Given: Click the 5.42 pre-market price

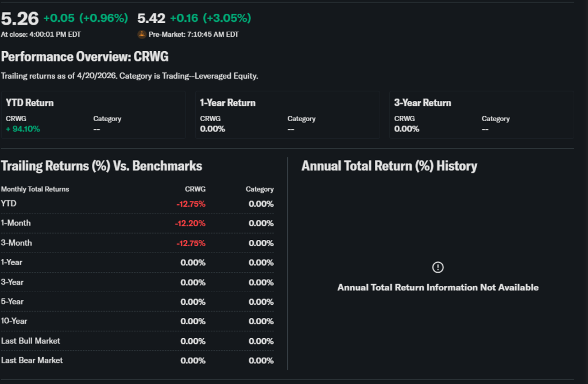Looking at the screenshot, I should pyautogui.click(x=152, y=19).
